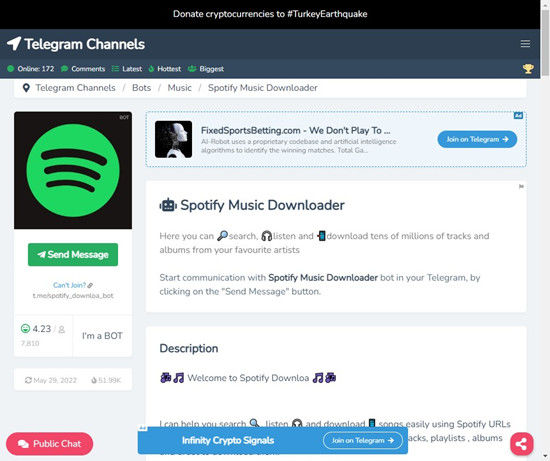The image size is (550, 461).
Task: Click the Spotify Music Downloader heading
Action: (262, 205)
